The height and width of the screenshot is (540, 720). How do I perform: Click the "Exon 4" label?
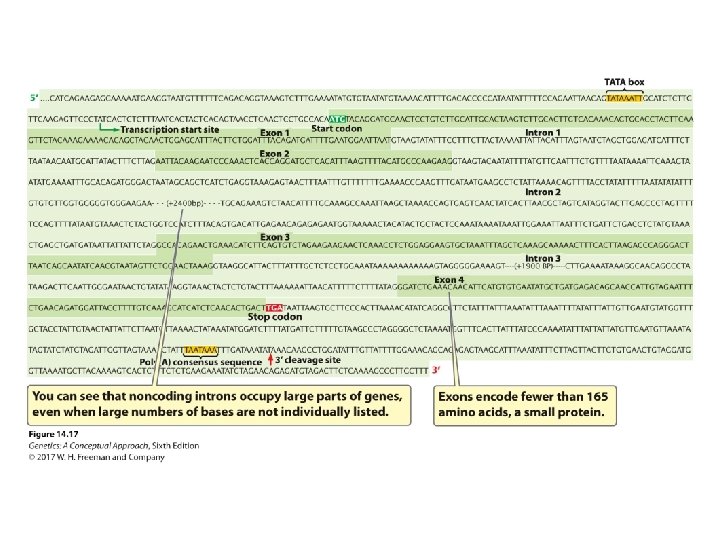click(x=449, y=279)
